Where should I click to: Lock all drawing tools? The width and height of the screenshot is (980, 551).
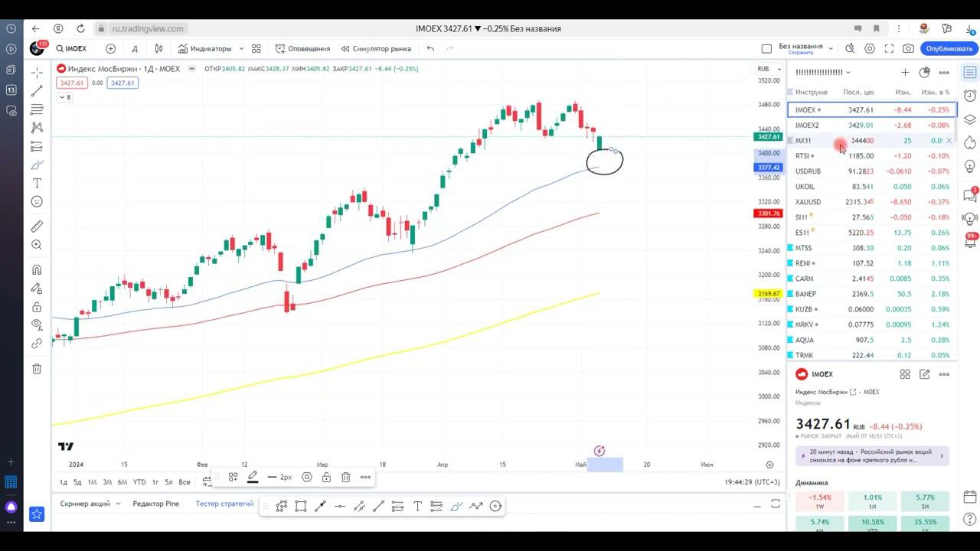(x=37, y=307)
